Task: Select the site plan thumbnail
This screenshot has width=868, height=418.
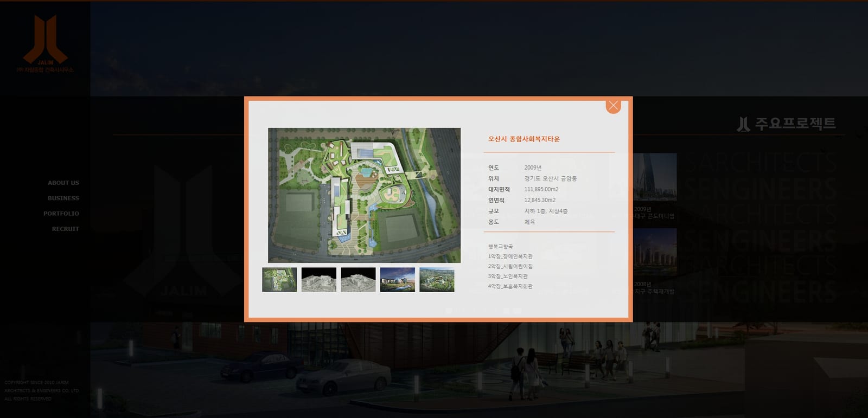Action: [279, 280]
